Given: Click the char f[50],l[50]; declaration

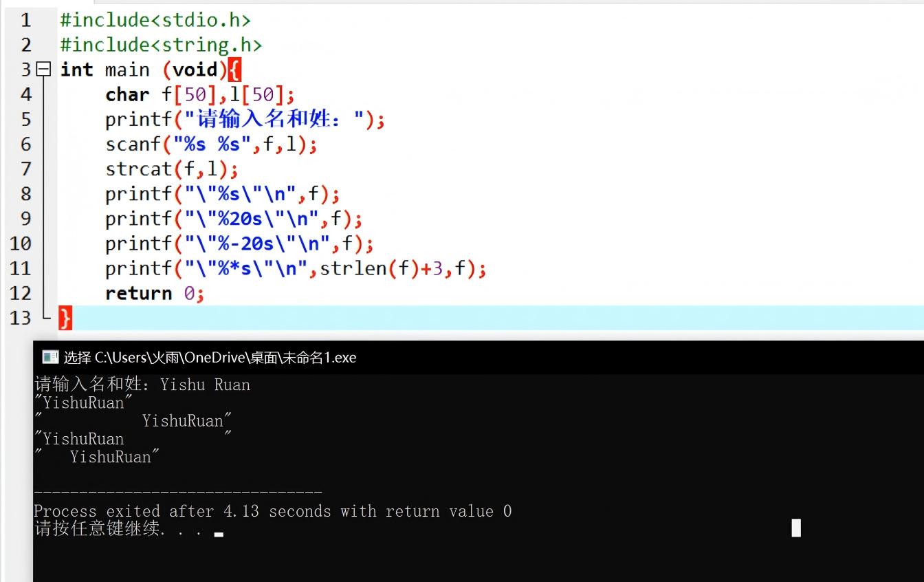Looking at the screenshot, I should (200, 94).
